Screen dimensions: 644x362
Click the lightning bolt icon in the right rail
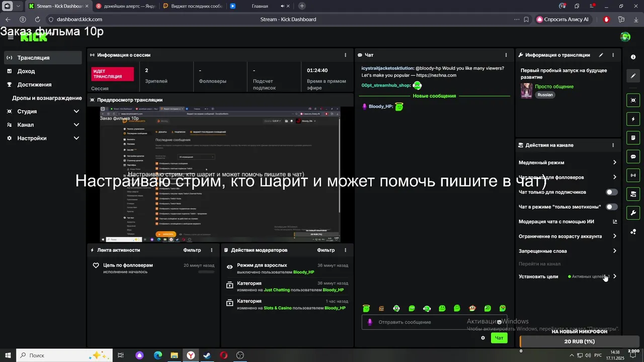point(633,119)
